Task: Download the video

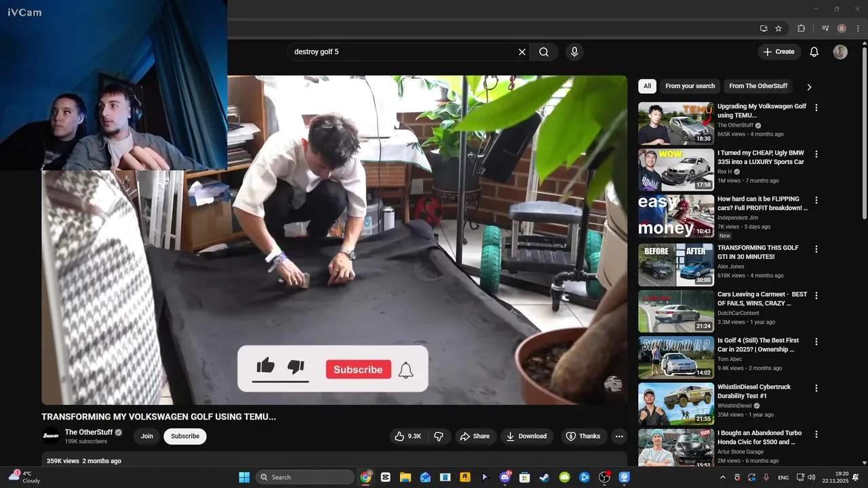Action: [x=527, y=436]
